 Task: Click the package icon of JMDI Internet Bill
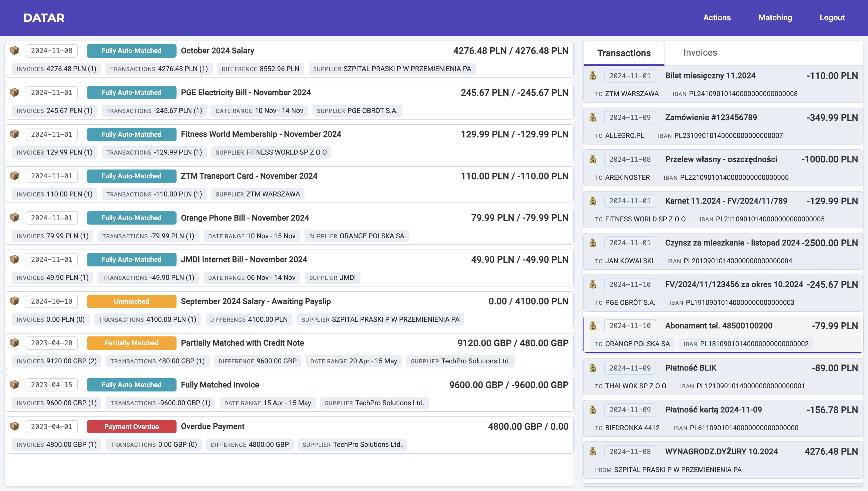click(14, 259)
